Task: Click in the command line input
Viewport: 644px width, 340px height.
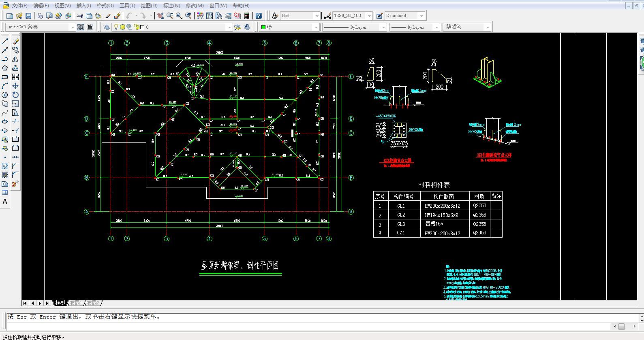Action: (x=308, y=326)
